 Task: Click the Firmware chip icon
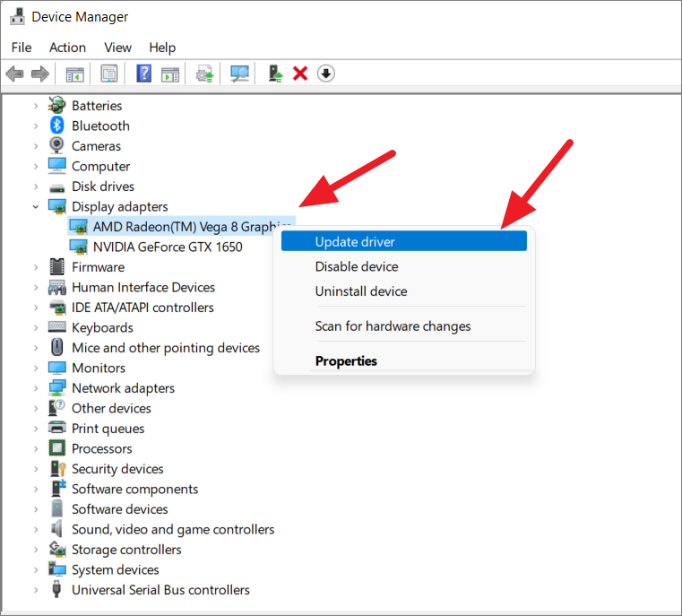click(57, 266)
